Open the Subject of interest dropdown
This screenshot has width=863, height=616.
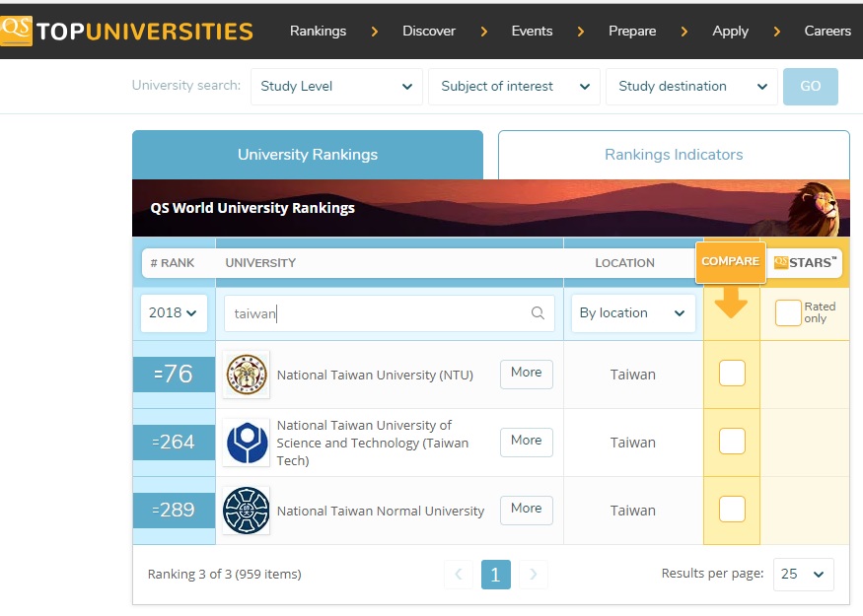(x=514, y=87)
